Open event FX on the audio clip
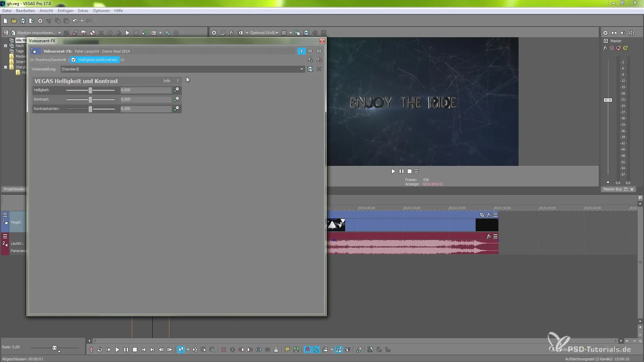This screenshot has height=362, width=644. tap(489, 236)
